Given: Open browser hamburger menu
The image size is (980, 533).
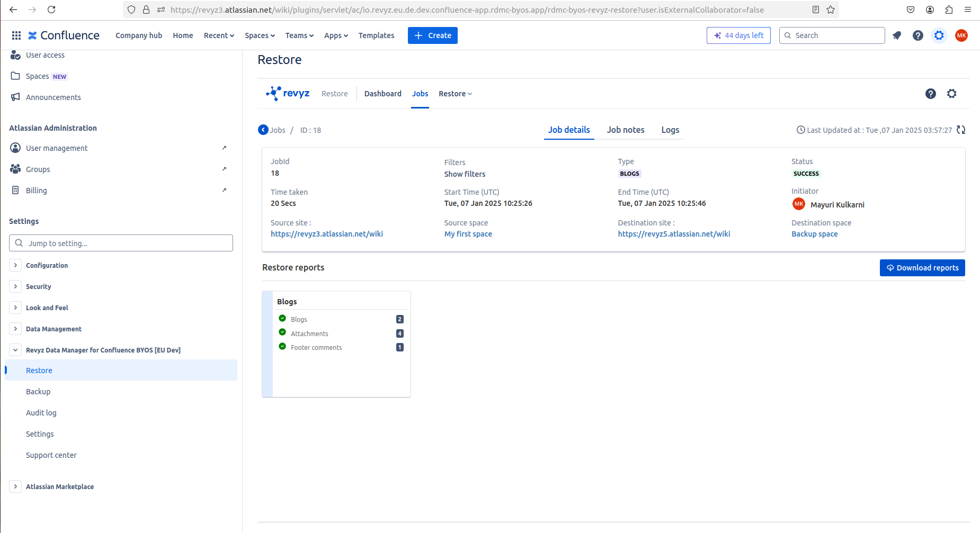Looking at the screenshot, I should [968, 10].
